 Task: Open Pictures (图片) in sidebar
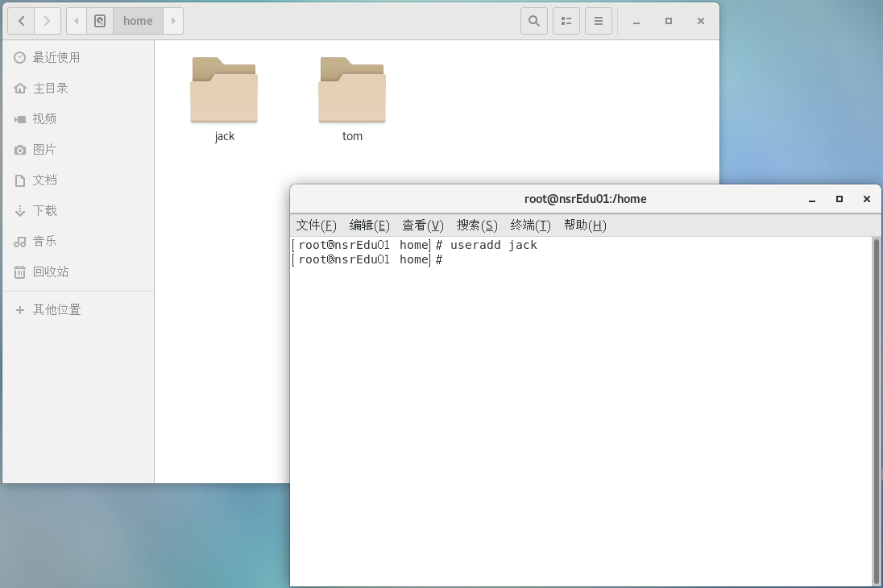click(78, 149)
